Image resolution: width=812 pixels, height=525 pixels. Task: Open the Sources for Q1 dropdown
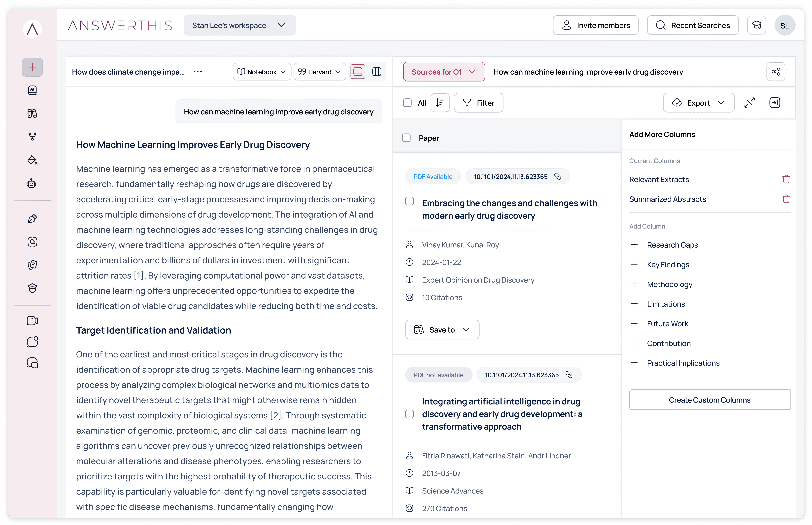[x=443, y=72]
